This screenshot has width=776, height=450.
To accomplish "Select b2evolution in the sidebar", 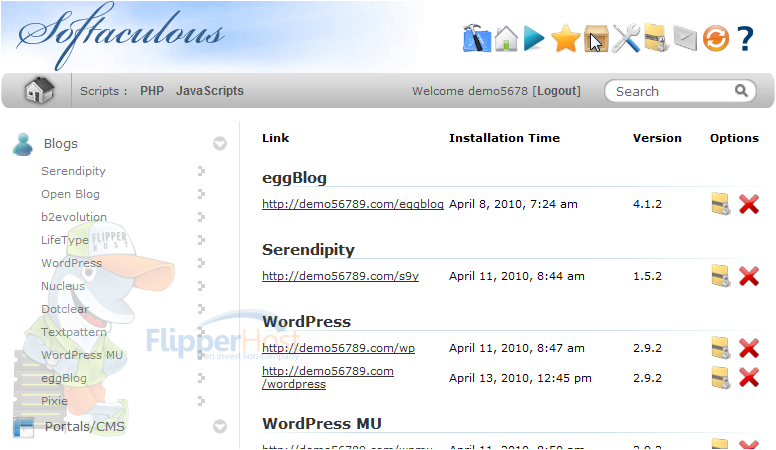I will click(74, 217).
